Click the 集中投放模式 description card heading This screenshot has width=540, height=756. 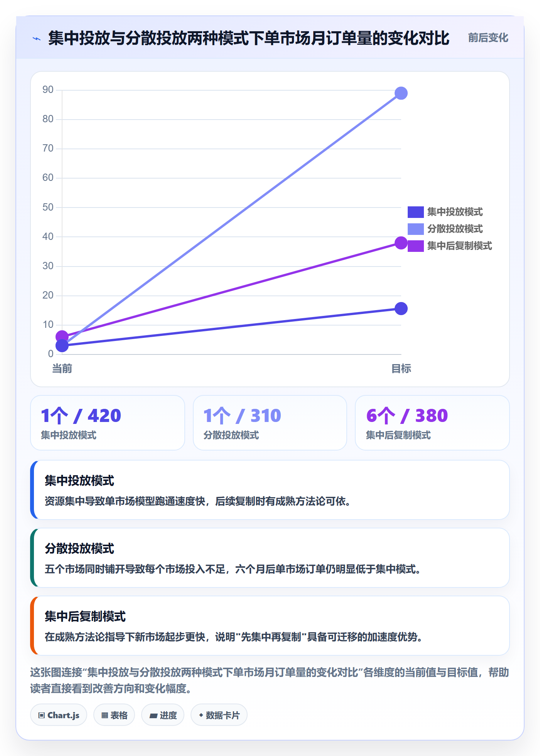coord(79,481)
